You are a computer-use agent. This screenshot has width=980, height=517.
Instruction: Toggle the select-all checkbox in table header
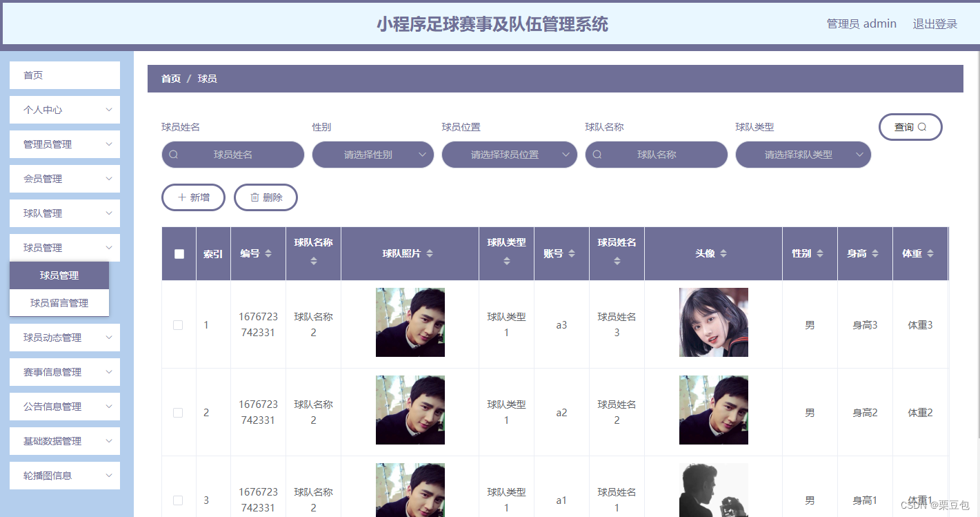[179, 254]
